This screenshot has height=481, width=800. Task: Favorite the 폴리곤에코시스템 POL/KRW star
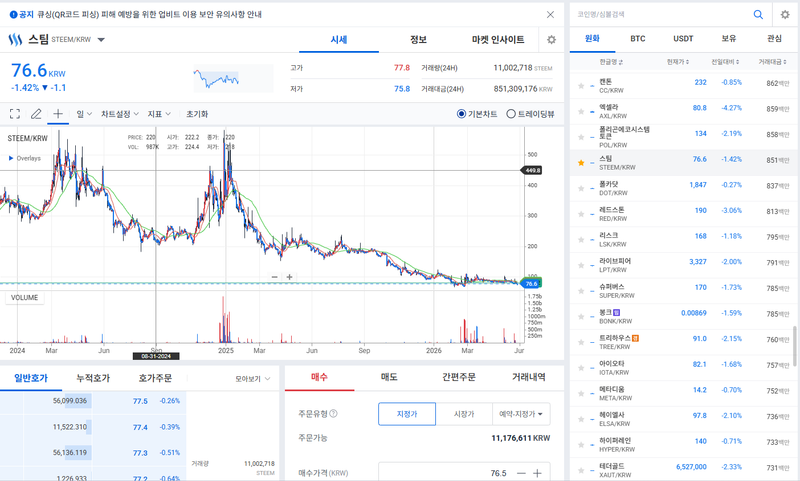coord(581,137)
